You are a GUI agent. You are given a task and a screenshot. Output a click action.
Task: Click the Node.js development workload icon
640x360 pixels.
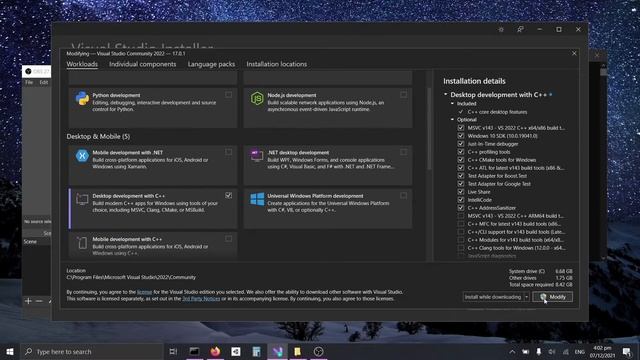(x=257, y=98)
